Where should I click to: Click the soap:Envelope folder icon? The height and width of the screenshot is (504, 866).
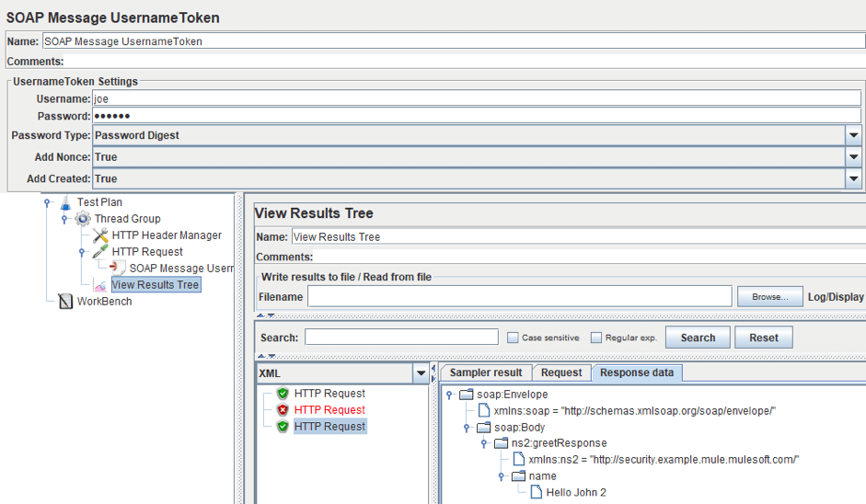click(x=467, y=395)
